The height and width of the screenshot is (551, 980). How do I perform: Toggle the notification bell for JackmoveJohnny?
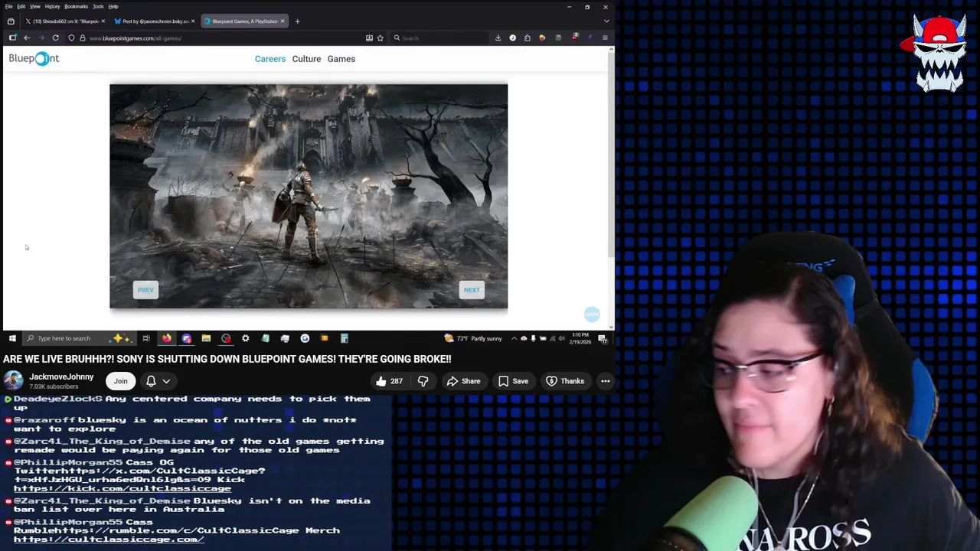click(151, 381)
